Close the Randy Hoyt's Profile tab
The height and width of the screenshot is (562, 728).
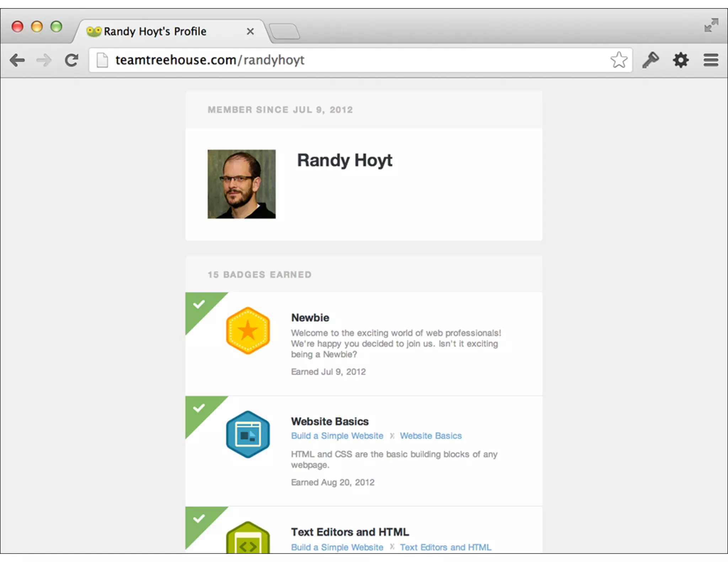tap(250, 32)
